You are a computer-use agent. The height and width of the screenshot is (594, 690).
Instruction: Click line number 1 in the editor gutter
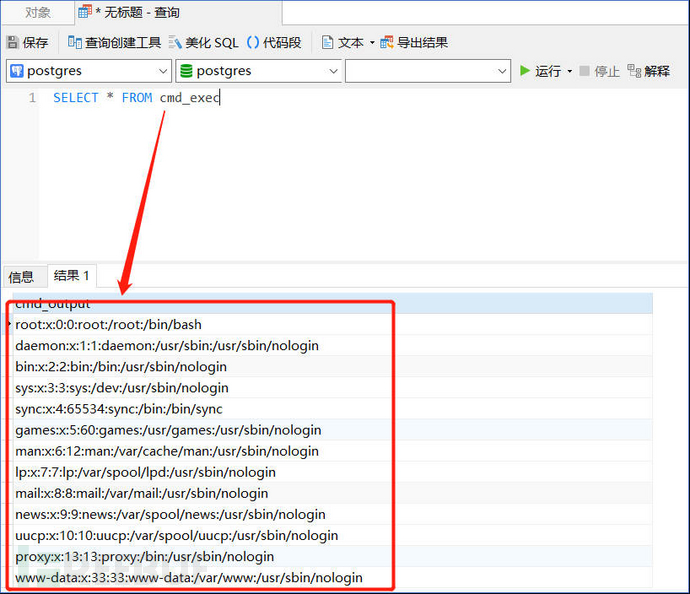click(32, 98)
